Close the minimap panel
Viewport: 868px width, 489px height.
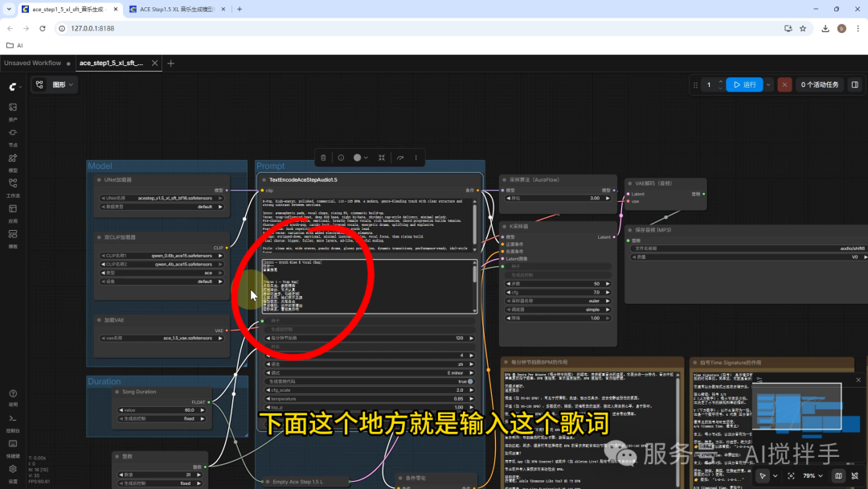(858, 380)
